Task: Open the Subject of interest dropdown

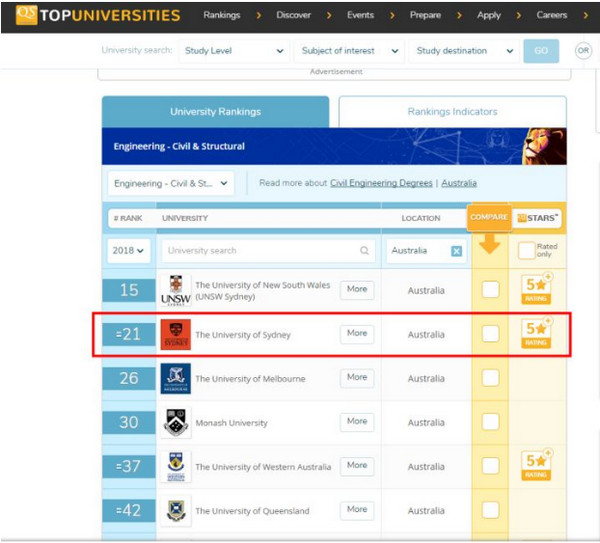Action: point(349,51)
